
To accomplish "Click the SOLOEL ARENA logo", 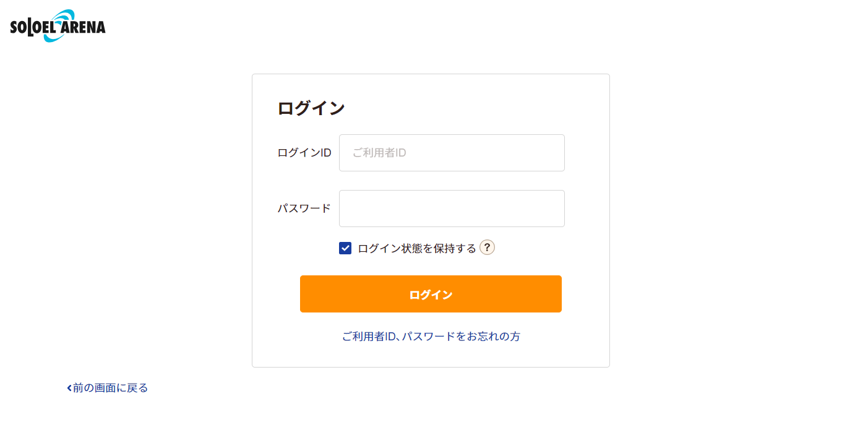I will pyautogui.click(x=58, y=26).
